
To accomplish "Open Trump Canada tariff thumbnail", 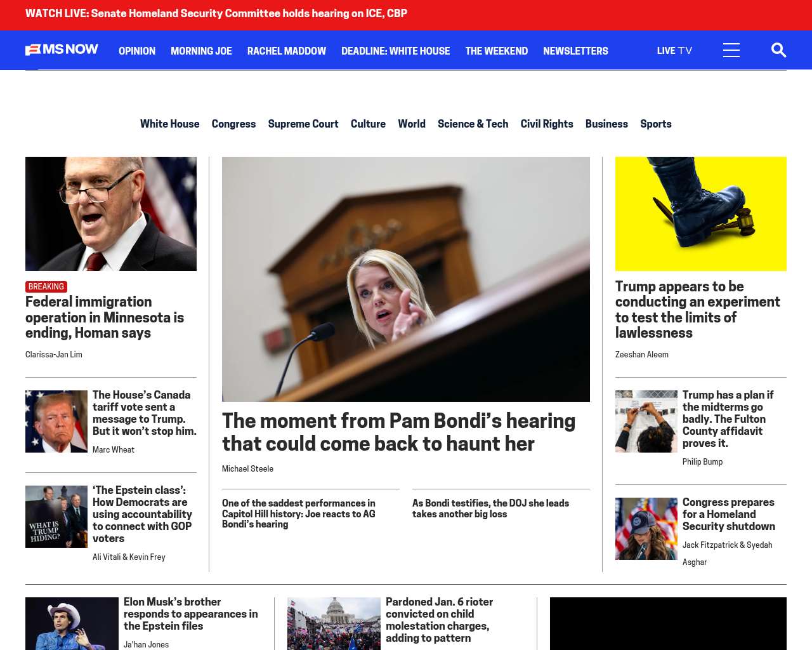I will [x=56, y=421].
